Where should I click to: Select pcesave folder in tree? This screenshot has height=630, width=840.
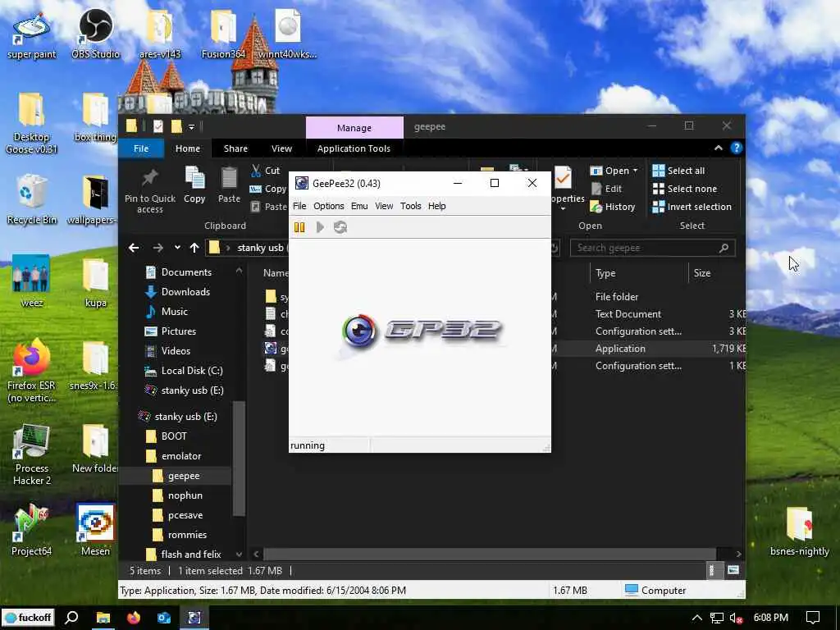coord(177,515)
